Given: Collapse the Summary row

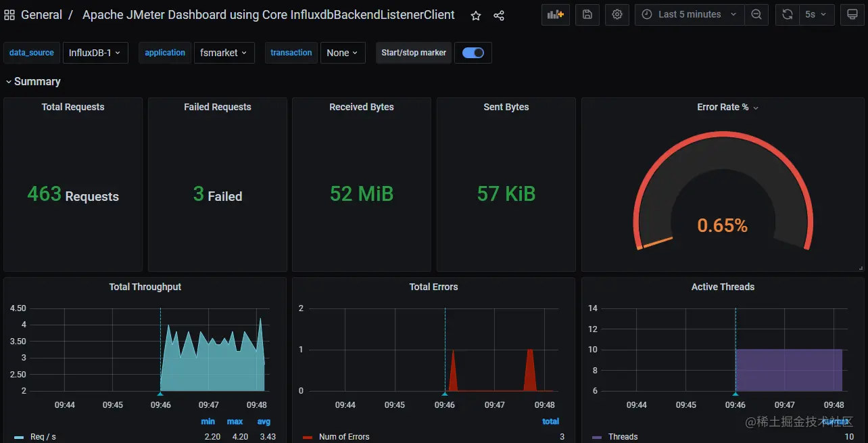Looking at the screenshot, I should point(33,81).
